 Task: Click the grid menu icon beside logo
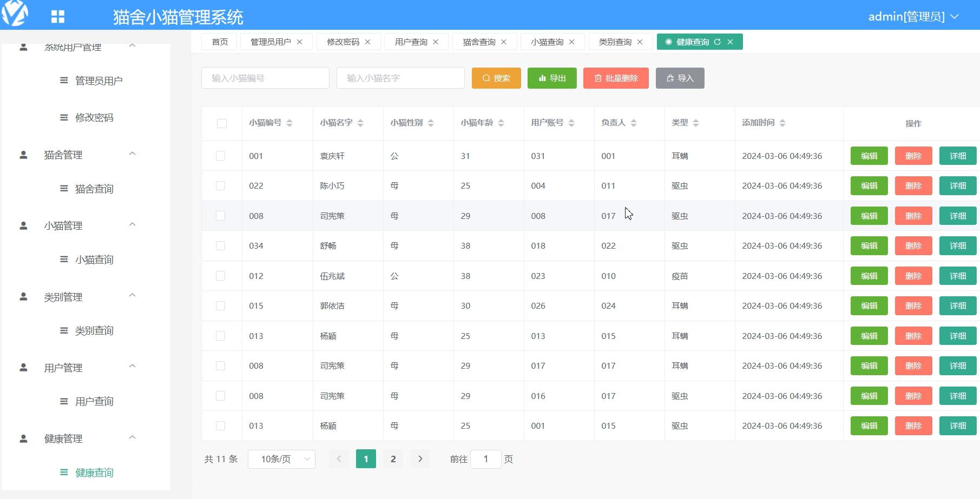click(57, 15)
